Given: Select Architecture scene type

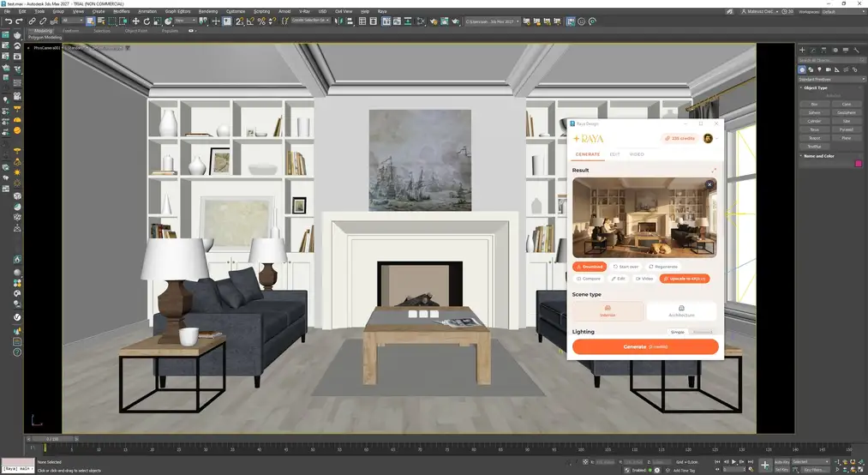Looking at the screenshot, I should click(x=681, y=311).
